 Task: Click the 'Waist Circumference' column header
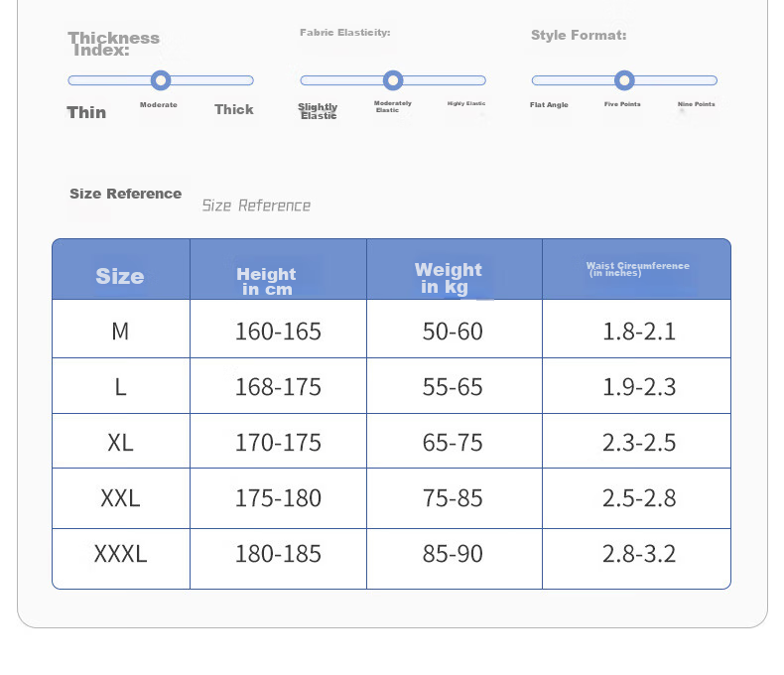coord(637,269)
